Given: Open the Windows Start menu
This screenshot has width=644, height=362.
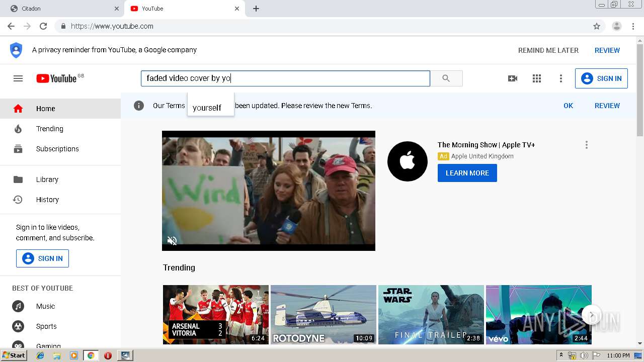Looking at the screenshot, I should (x=14, y=355).
